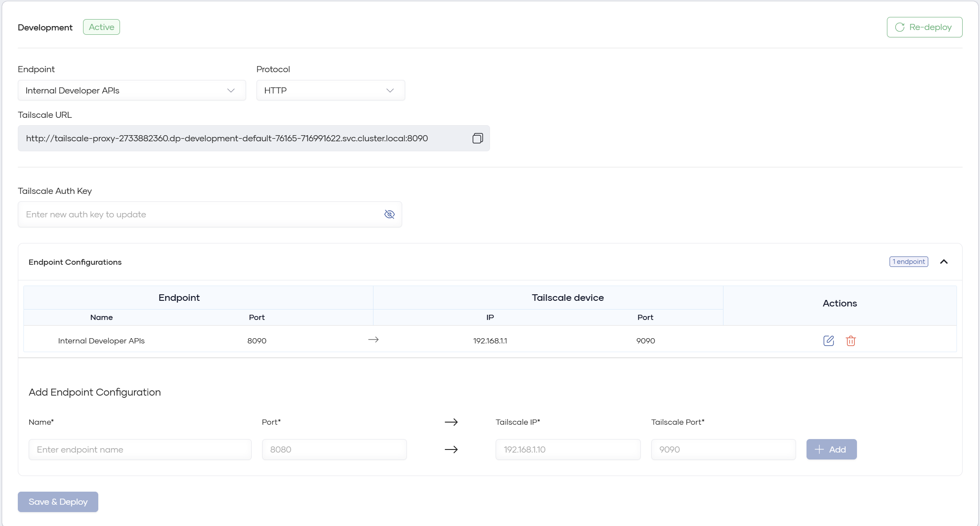This screenshot has width=980, height=526.
Task: Click the Internal Developer APIs name cell
Action: coord(101,341)
